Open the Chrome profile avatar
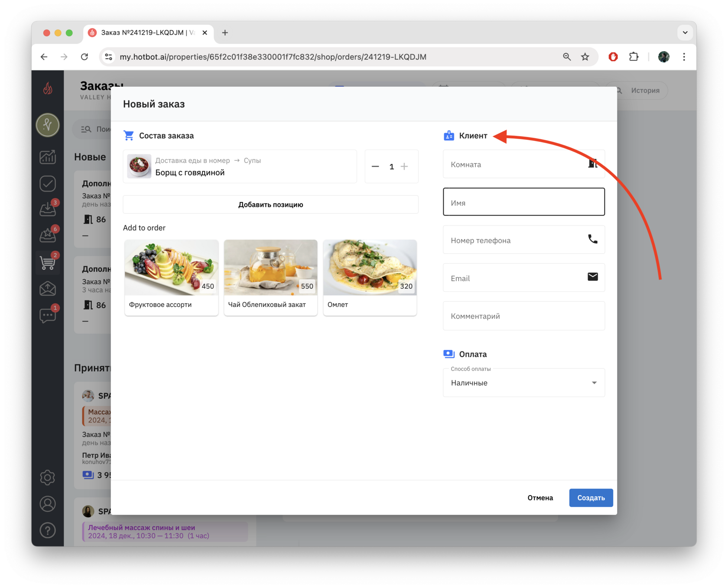This screenshot has height=588, width=728. 663,57
